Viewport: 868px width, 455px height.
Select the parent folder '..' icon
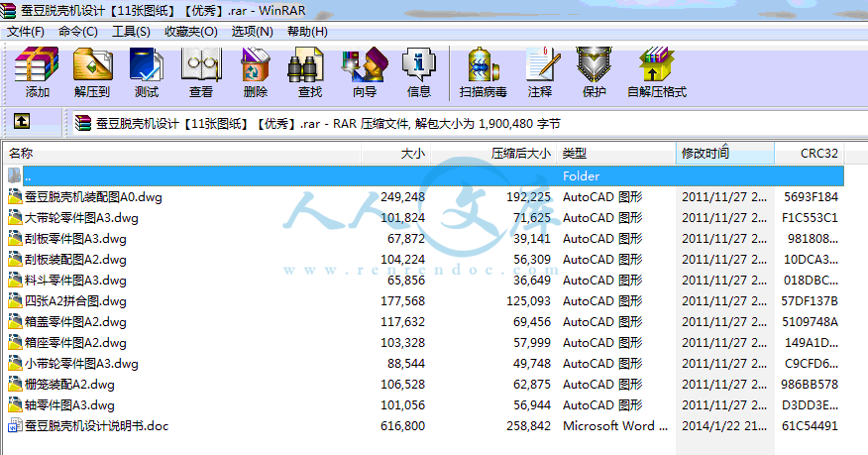(15, 175)
